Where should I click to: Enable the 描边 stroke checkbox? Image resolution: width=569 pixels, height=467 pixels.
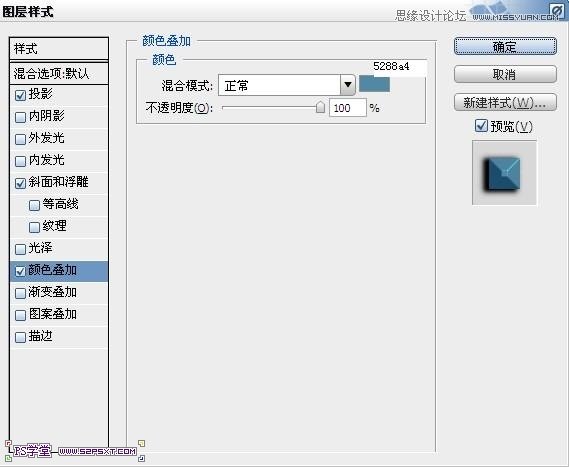pyautogui.click(x=20, y=337)
